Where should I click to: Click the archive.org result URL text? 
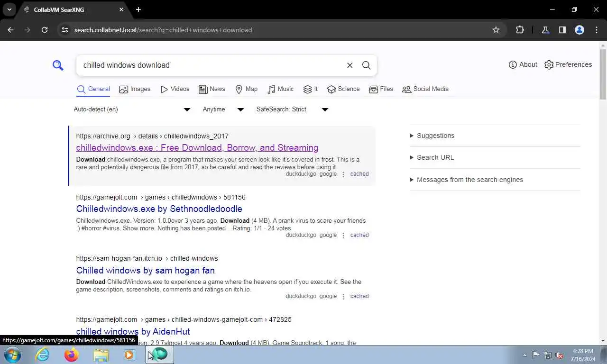(x=152, y=136)
